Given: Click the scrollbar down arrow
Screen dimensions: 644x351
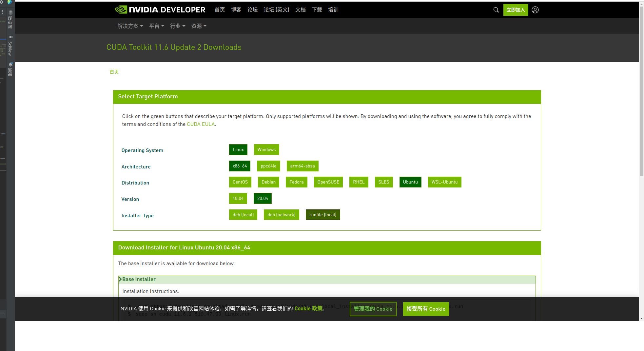Looking at the screenshot, I should coord(641,319).
